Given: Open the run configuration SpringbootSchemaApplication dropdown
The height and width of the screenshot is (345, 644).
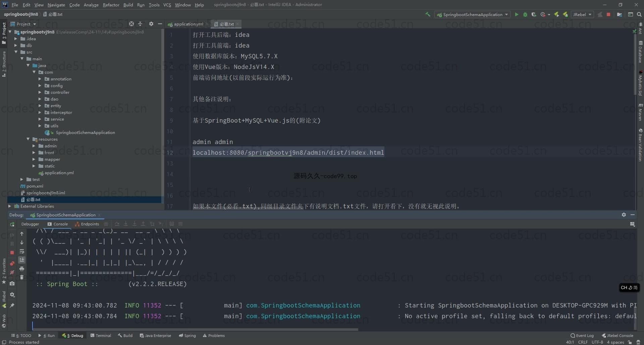Looking at the screenshot, I should coord(472,14).
